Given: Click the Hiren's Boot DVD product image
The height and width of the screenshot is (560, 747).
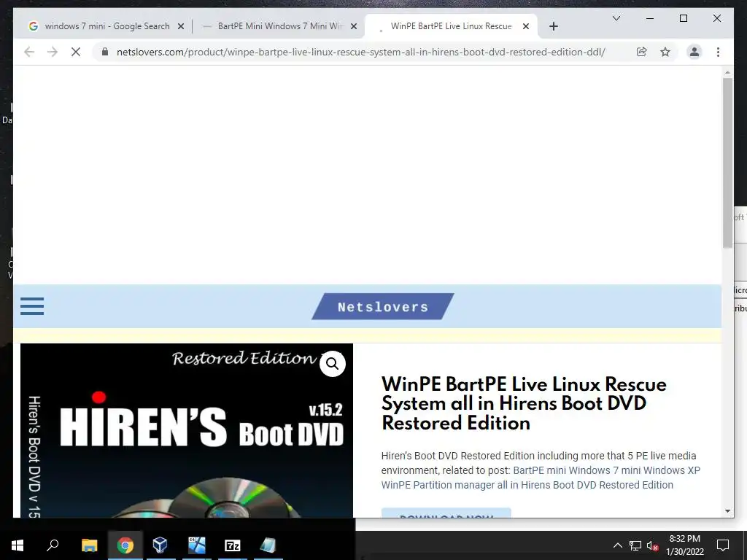Looking at the screenshot, I should coord(187,430).
